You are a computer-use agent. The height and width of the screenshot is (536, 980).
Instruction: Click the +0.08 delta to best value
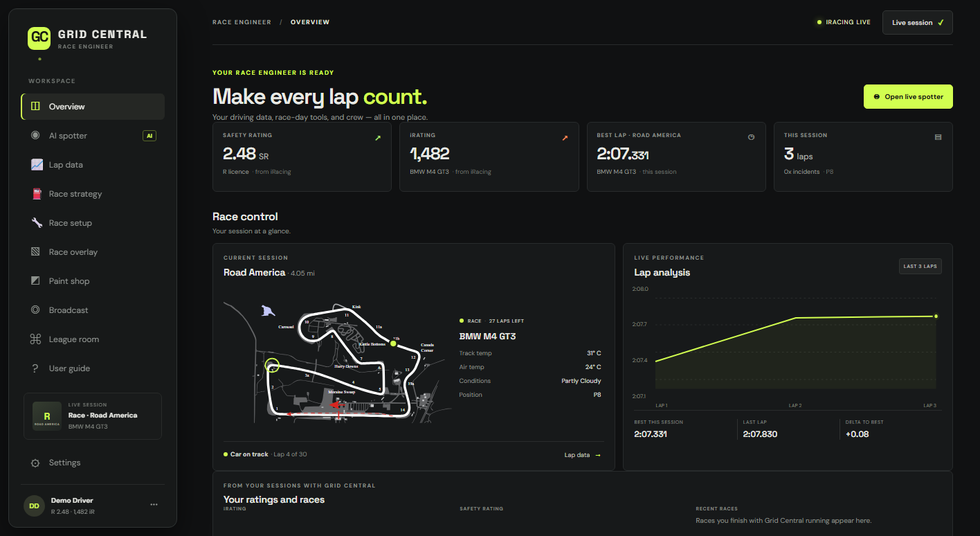point(857,434)
